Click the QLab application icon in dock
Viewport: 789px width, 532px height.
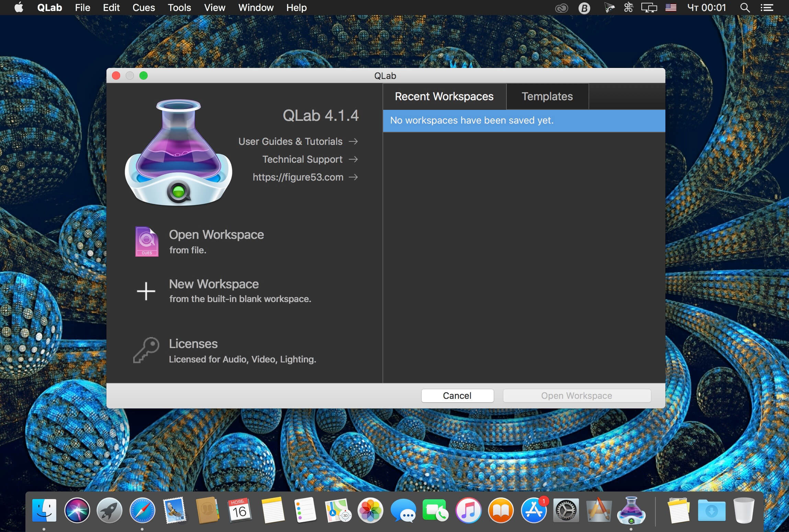click(x=632, y=509)
